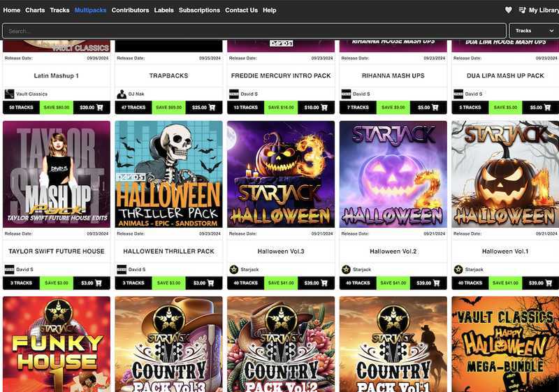This screenshot has height=392, width=559.
Task: Open David S avatar under Freddie Mercury pack
Action: pos(234,94)
